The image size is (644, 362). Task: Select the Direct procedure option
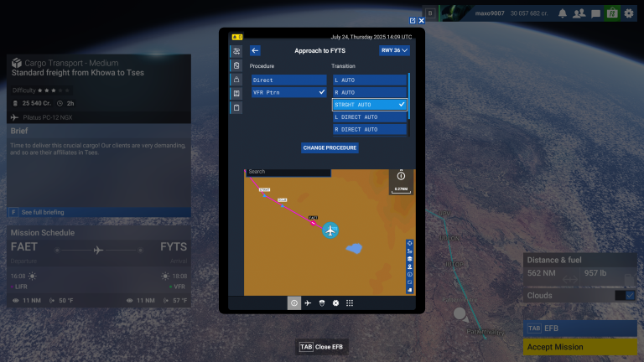click(x=288, y=80)
